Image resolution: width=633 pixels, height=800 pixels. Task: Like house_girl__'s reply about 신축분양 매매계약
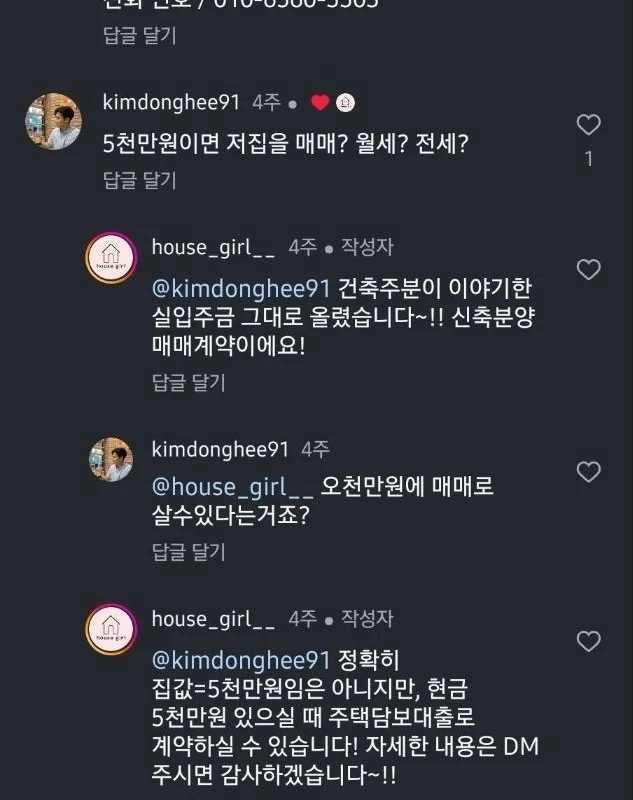pos(589,269)
